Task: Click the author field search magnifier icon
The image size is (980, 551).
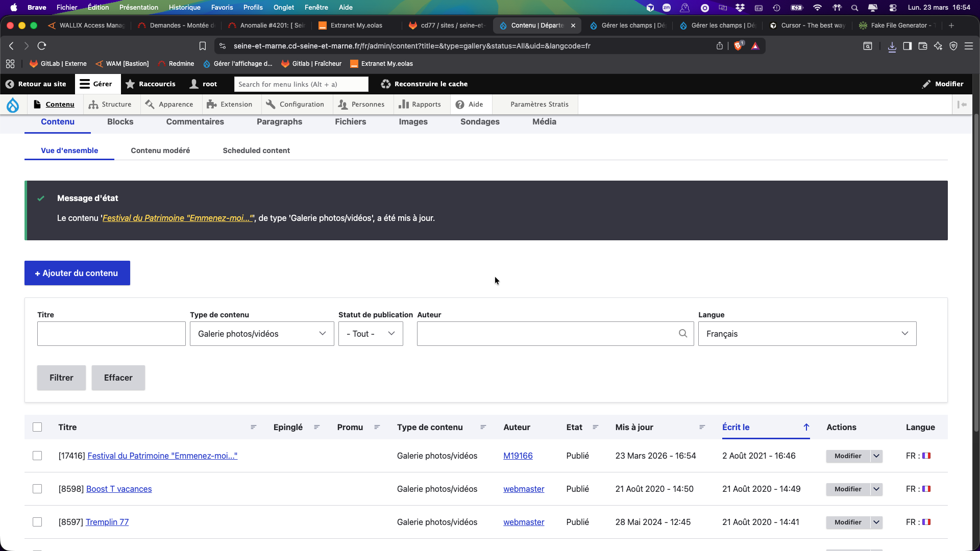Action: [x=683, y=334]
